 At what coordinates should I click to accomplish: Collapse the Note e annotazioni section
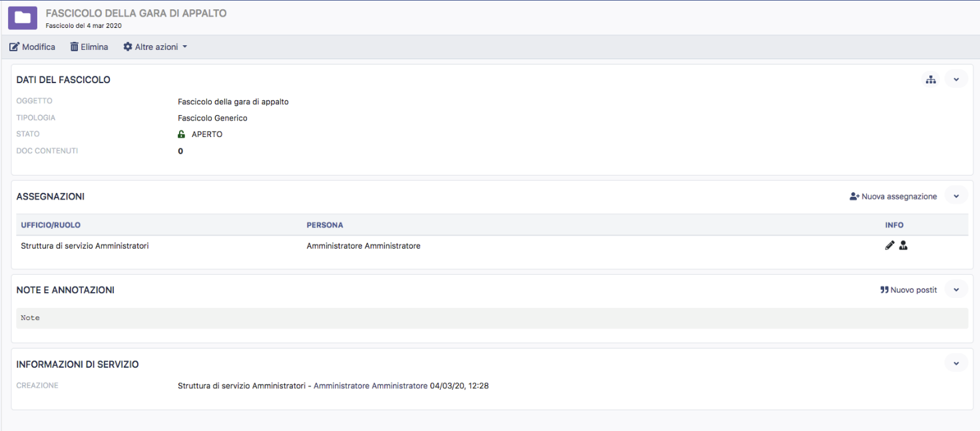(x=956, y=290)
